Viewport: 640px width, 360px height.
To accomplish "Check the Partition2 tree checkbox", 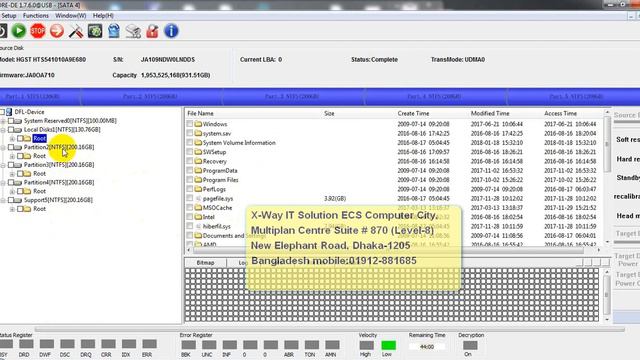I will click(x=11, y=147).
